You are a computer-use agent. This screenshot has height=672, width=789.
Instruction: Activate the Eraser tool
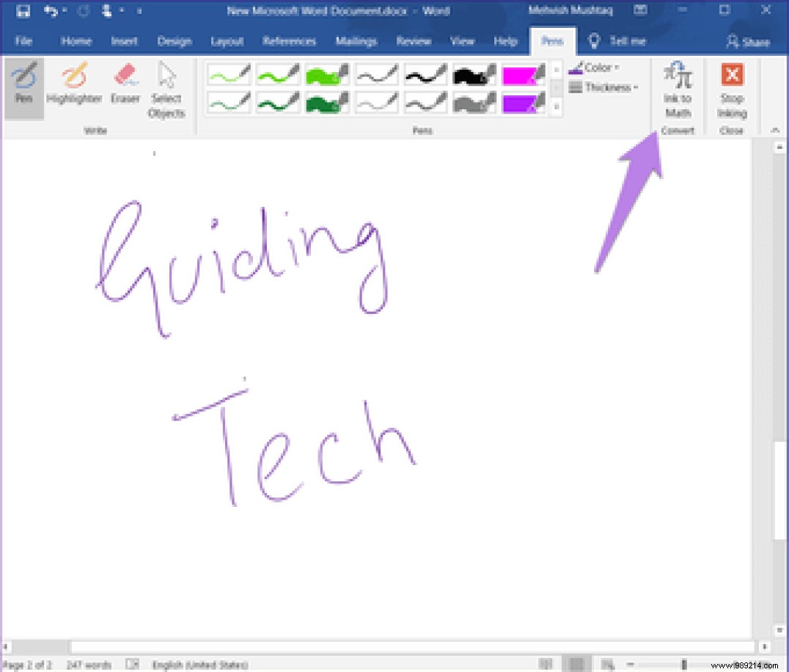[x=125, y=82]
